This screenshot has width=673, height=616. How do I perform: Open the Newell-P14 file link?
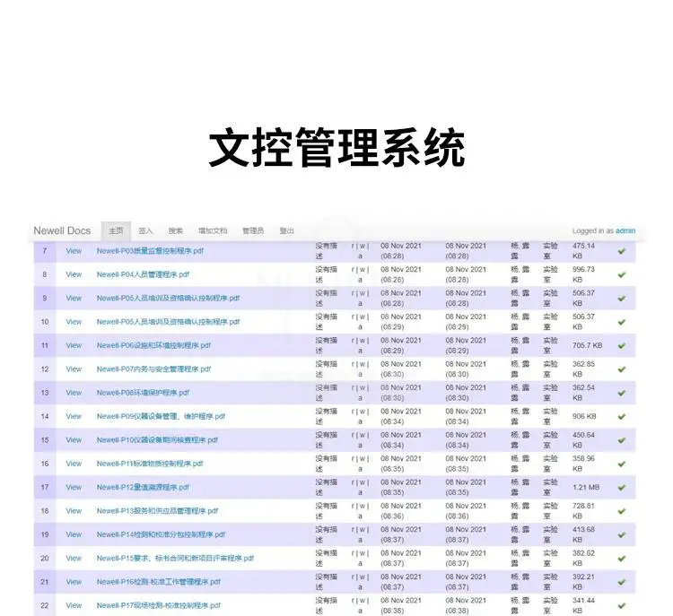[161, 535]
